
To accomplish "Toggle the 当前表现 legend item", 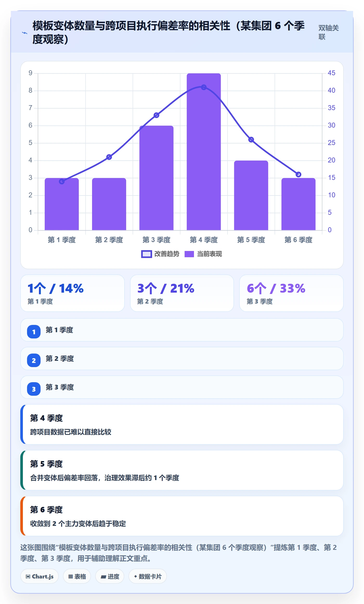I will 203,254.
